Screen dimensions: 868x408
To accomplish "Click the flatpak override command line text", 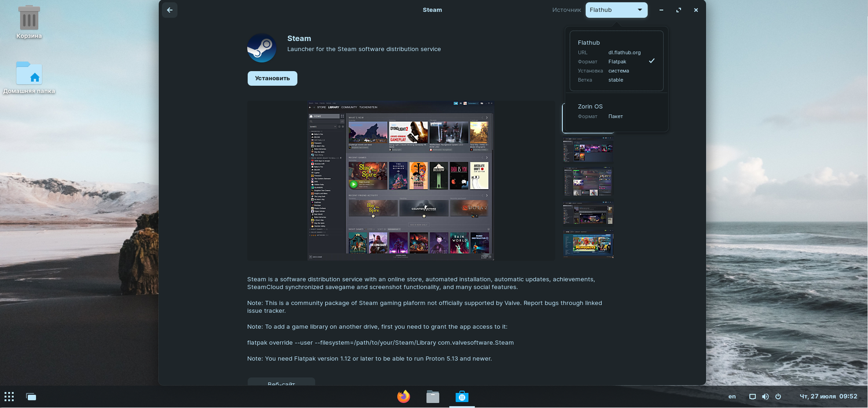I will (380, 343).
